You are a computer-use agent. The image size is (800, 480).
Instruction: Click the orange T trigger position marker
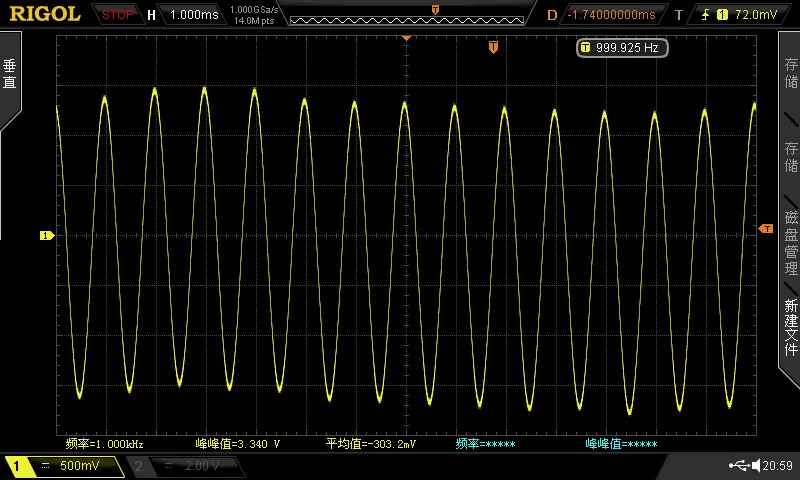(x=493, y=47)
